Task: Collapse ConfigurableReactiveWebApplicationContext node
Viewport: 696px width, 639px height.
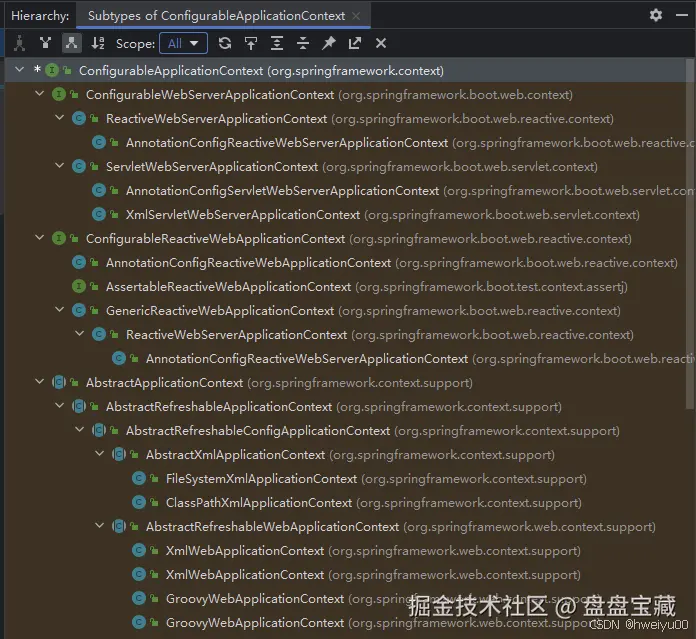Action: tap(40, 237)
